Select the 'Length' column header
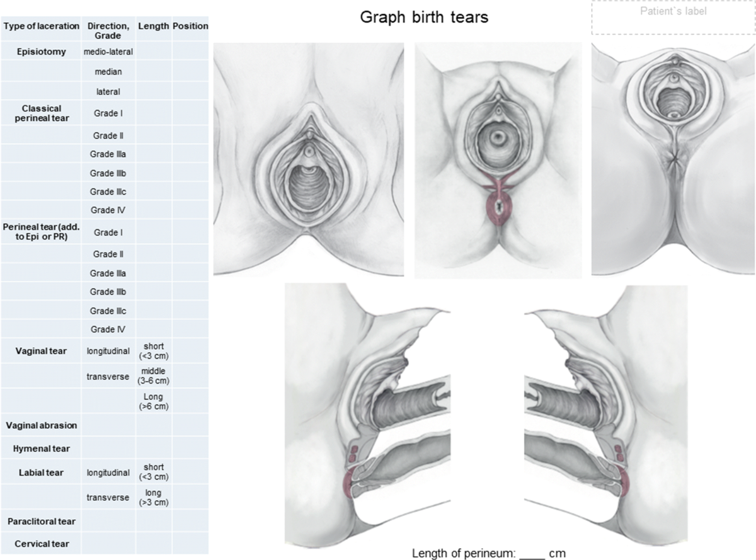This screenshot has width=756, height=560. pyautogui.click(x=154, y=26)
